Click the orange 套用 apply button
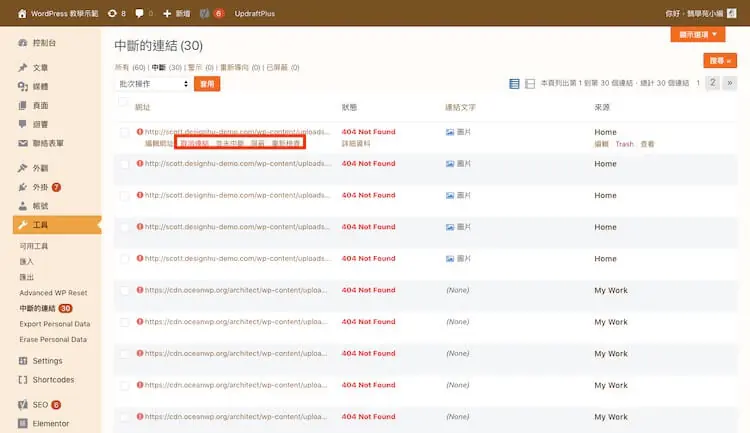Image resolution: width=750 pixels, height=433 pixels. 207,84
